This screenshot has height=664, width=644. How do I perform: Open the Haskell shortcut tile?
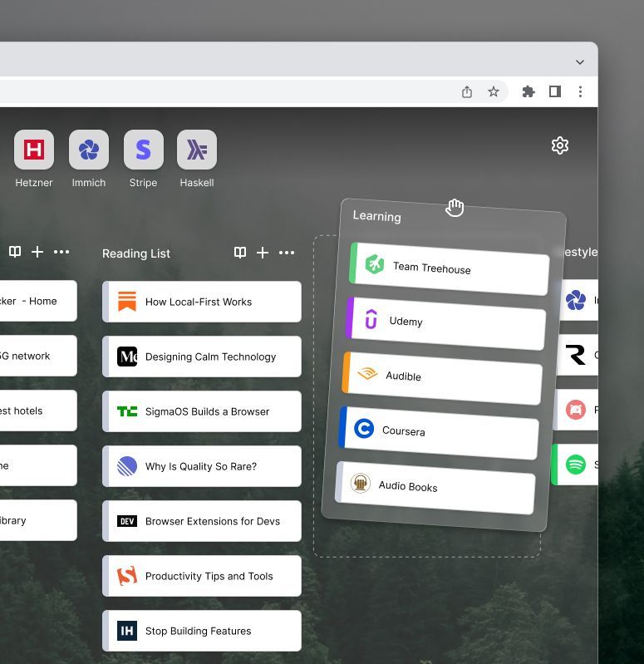[x=197, y=150]
